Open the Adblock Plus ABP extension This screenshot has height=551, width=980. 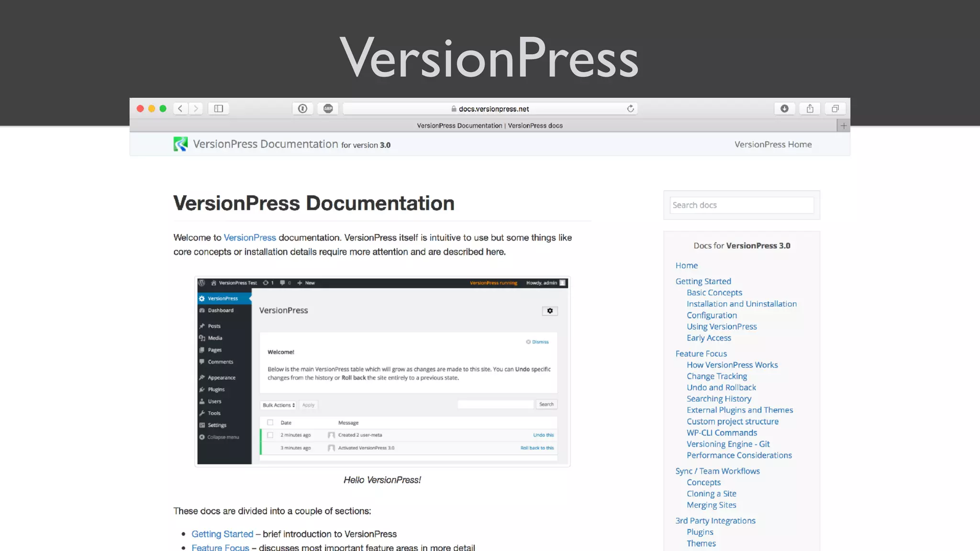[328, 109]
